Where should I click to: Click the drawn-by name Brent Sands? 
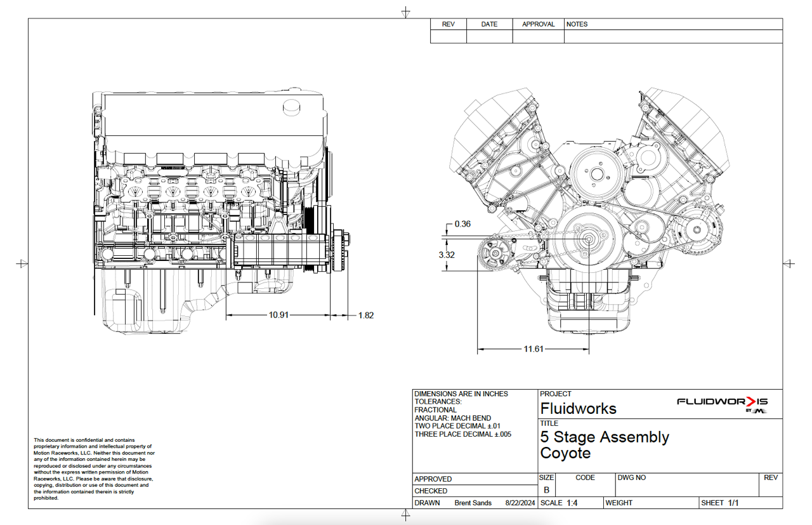473,503
